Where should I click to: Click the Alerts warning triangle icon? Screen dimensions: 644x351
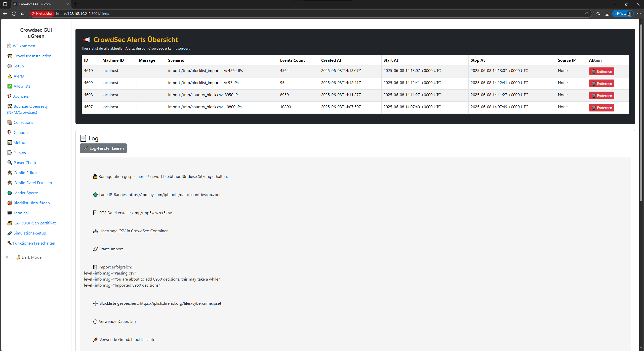coord(10,76)
